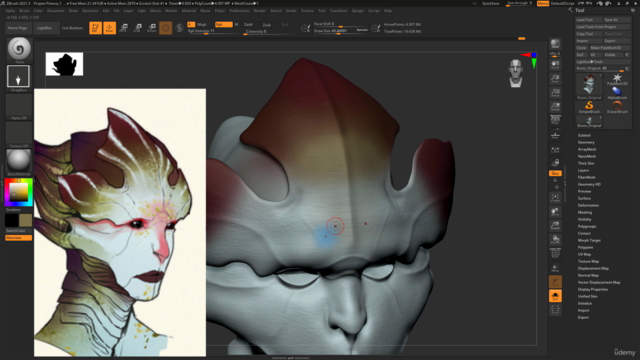Activate the Draw mode button
This screenshot has height=360, width=640.
coord(109,28)
